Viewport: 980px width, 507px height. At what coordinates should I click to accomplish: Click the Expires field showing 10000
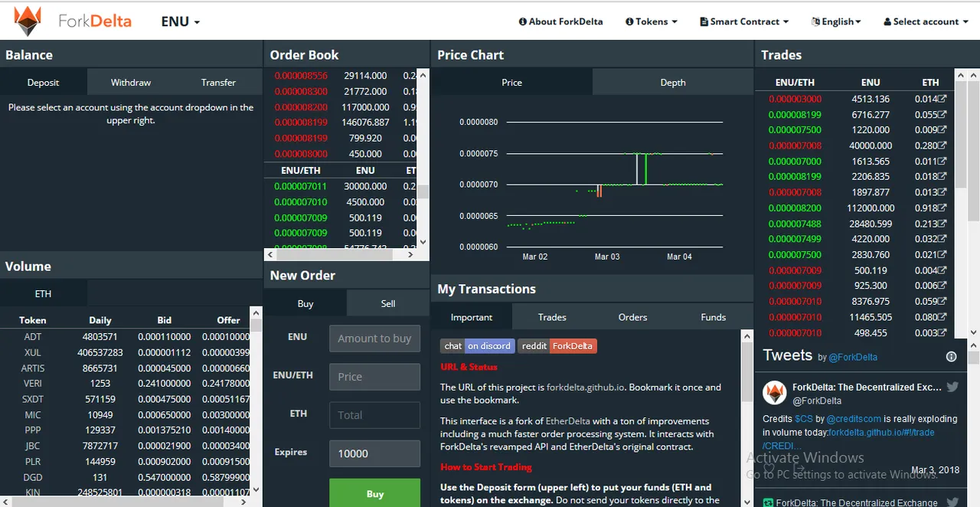coord(374,453)
